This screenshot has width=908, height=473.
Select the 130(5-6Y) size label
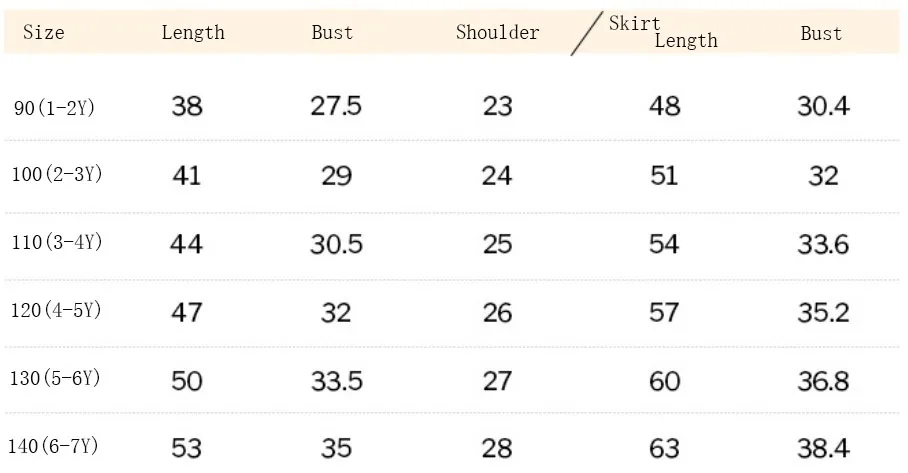click(x=55, y=378)
